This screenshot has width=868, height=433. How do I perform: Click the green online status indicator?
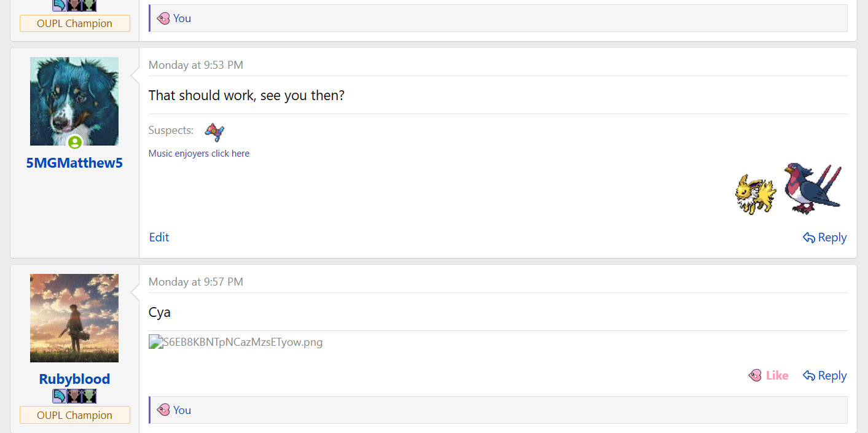(x=75, y=142)
